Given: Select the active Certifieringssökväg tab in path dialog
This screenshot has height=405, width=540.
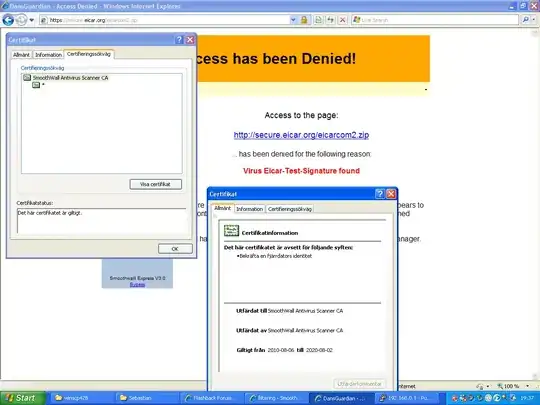Looking at the screenshot, I should click(x=89, y=54).
